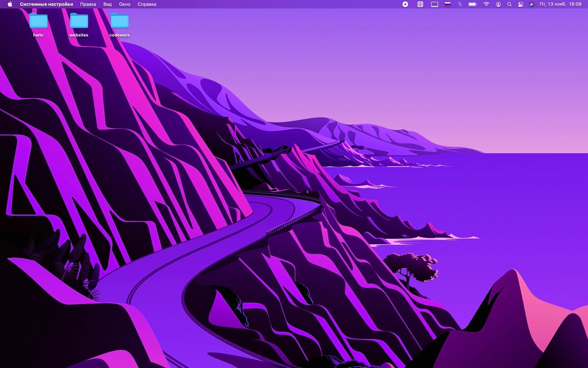Open the Справка menu
This screenshot has height=368, width=588.
click(x=147, y=4)
